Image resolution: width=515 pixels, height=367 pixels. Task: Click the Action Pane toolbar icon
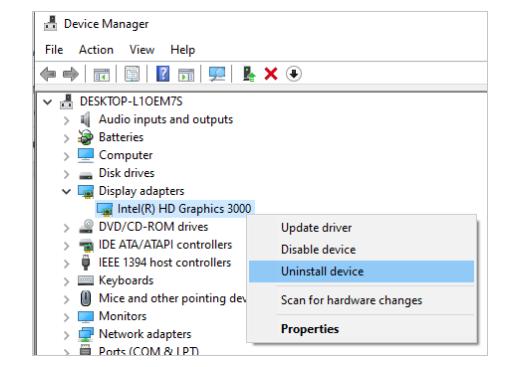(x=186, y=74)
